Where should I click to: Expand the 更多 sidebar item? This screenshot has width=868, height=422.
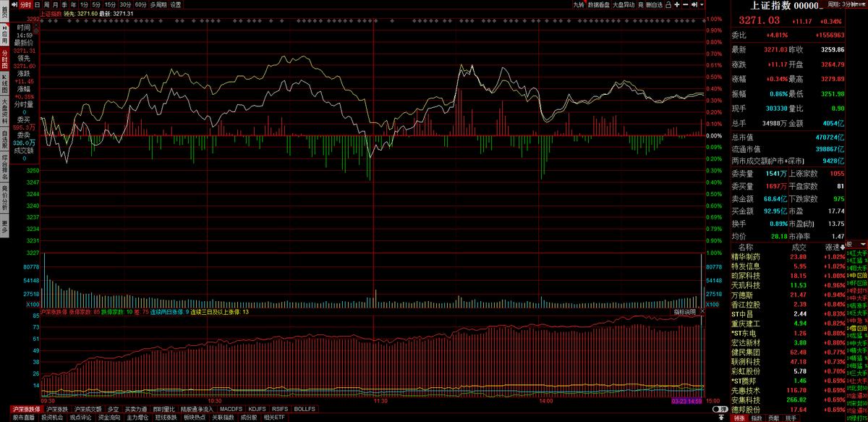coord(4,226)
